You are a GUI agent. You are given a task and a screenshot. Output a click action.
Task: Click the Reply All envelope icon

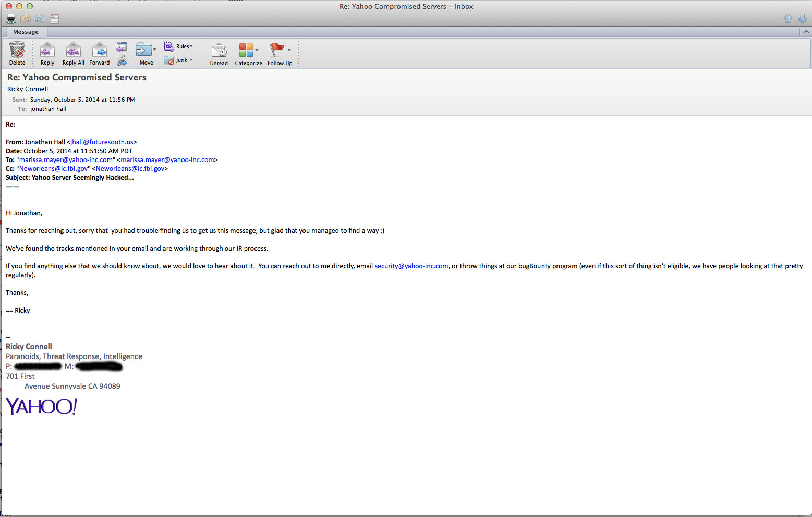74,50
